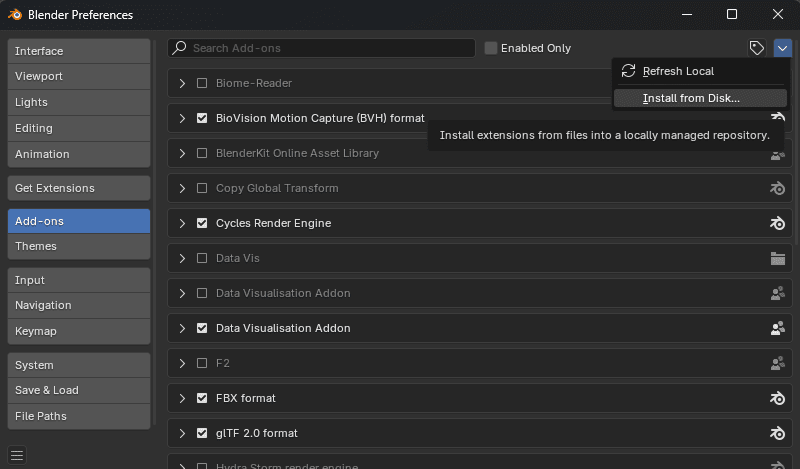Click community icon on disabled Data Visualisation Addon
Viewport: 800px width, 469px height.
click(x=778, y=293)
